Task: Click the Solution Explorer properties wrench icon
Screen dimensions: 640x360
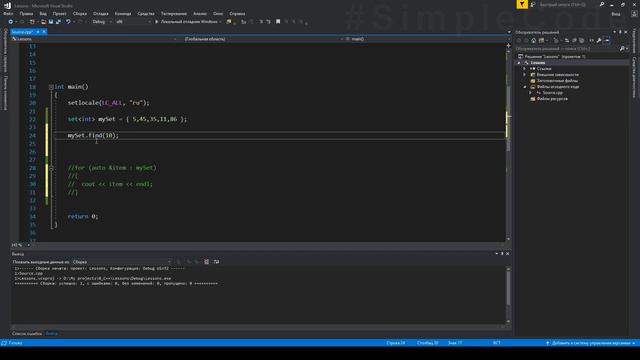Action: pos(599,40)
